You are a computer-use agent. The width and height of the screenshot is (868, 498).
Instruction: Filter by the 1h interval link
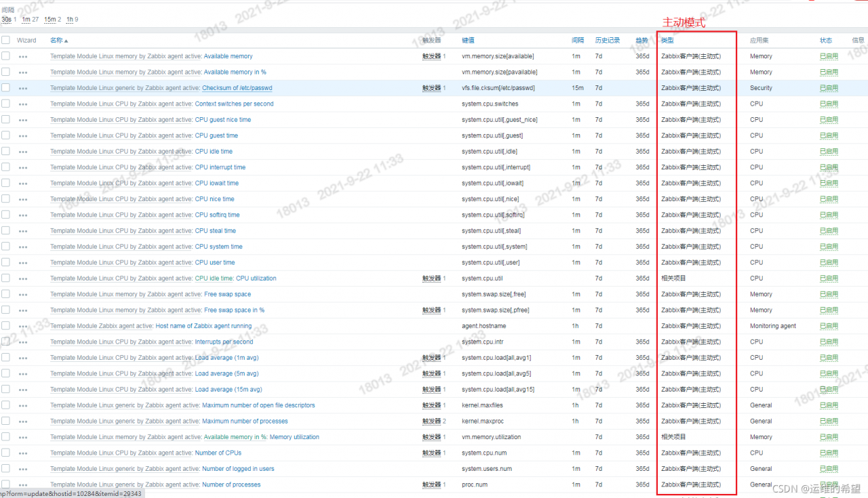coord(70,20)
